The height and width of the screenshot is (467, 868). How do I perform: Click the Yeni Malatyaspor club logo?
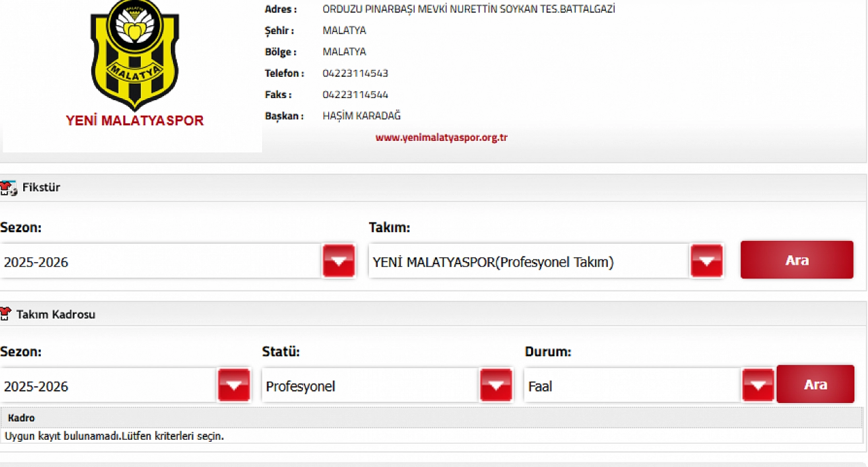135,55
